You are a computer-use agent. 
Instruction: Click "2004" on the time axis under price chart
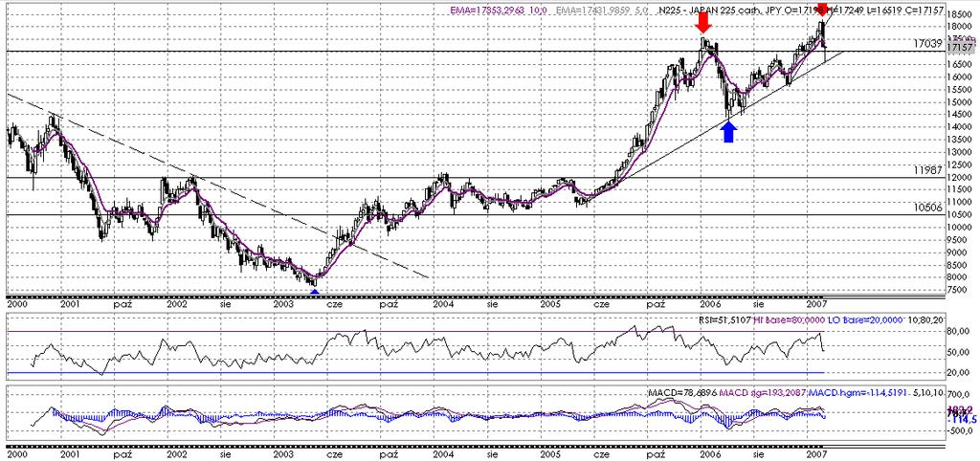point(443,304)
